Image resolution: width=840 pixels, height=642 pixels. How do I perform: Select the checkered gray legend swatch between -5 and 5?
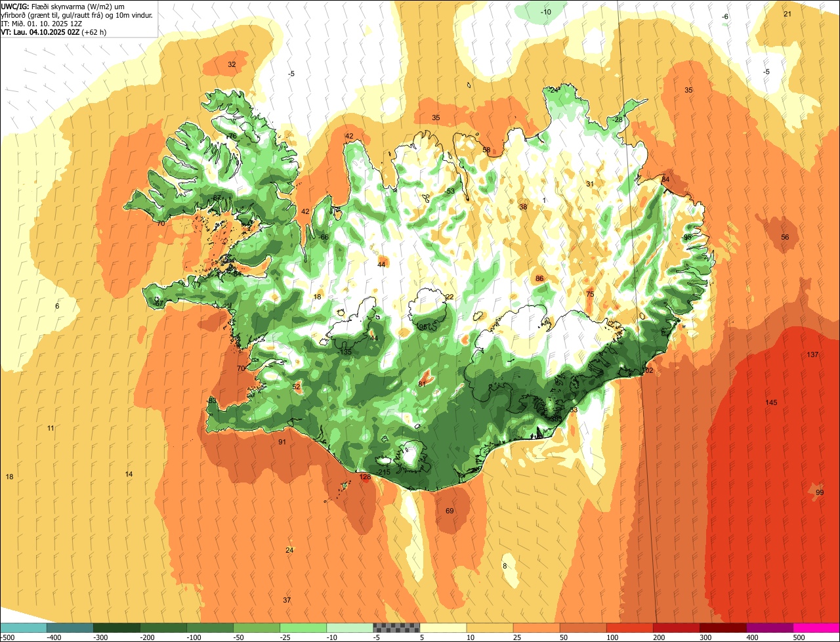396,628
